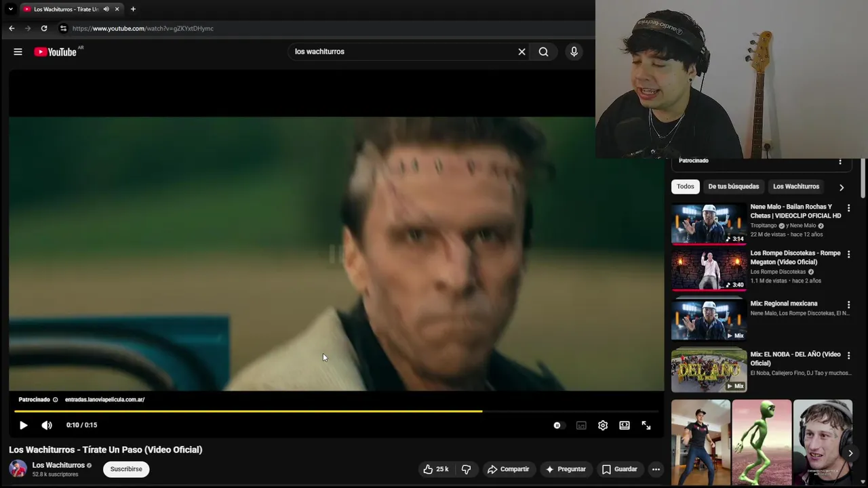The height and width of the screenshot is (488, 868).
Task: Select the De tus búsquedas chip
Action: click(734, 186)
